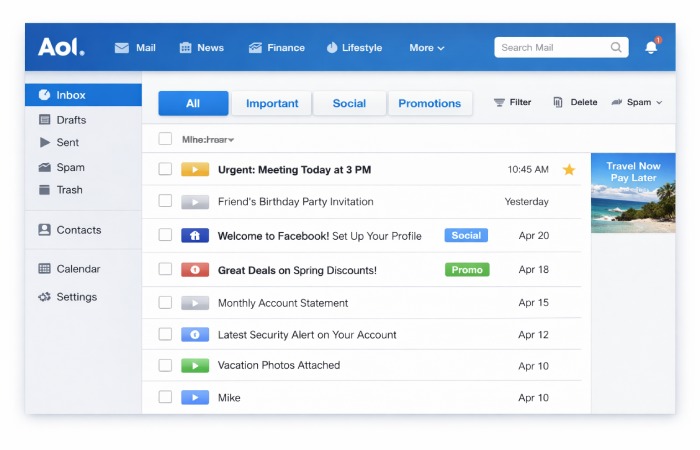Click the Lifestyle icon in header
The height and width of the screenshot is (450, 700).
(x=332, y=48)
